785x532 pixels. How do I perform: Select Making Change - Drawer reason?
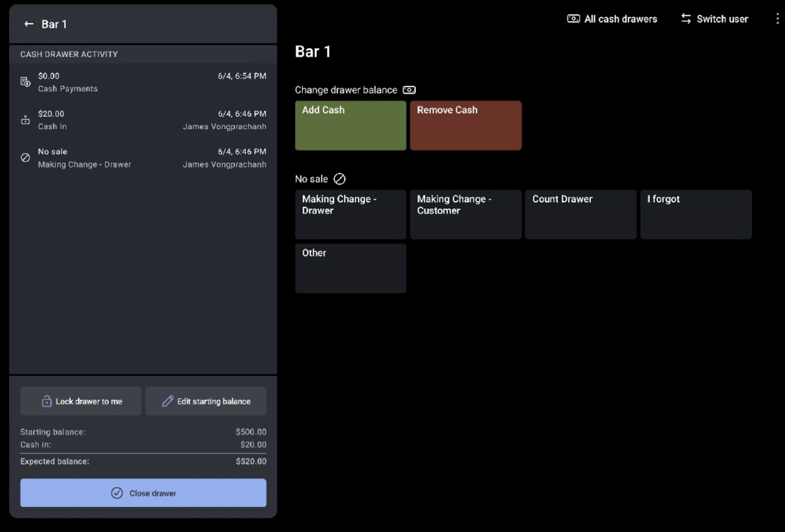(350, 214)
